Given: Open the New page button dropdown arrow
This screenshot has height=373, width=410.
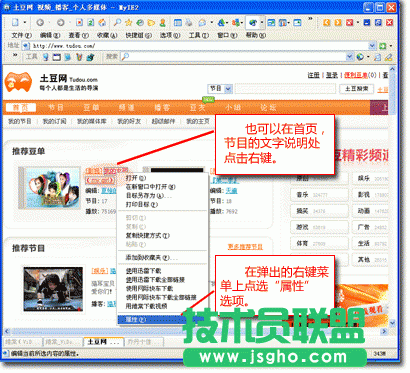Looking at the screenshot, I should (x=24, y=23).
